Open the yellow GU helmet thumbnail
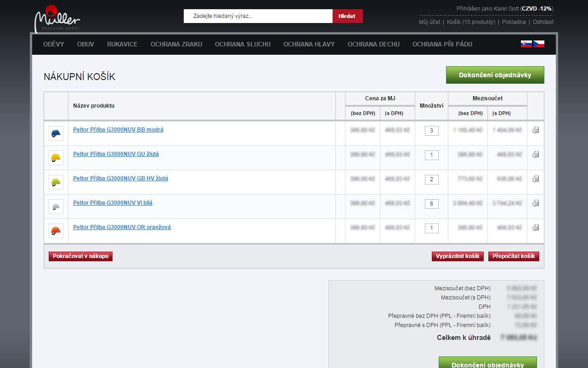 [56, 158]
